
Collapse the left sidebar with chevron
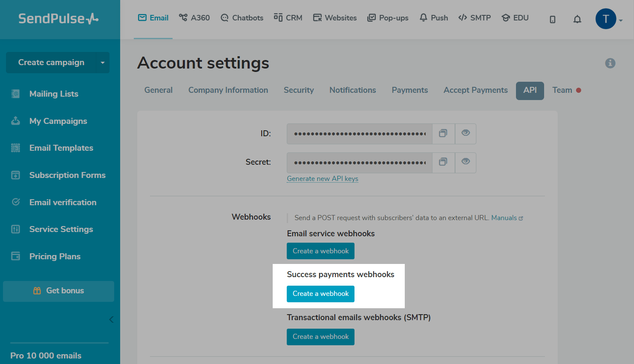click(x=111, y=319)
